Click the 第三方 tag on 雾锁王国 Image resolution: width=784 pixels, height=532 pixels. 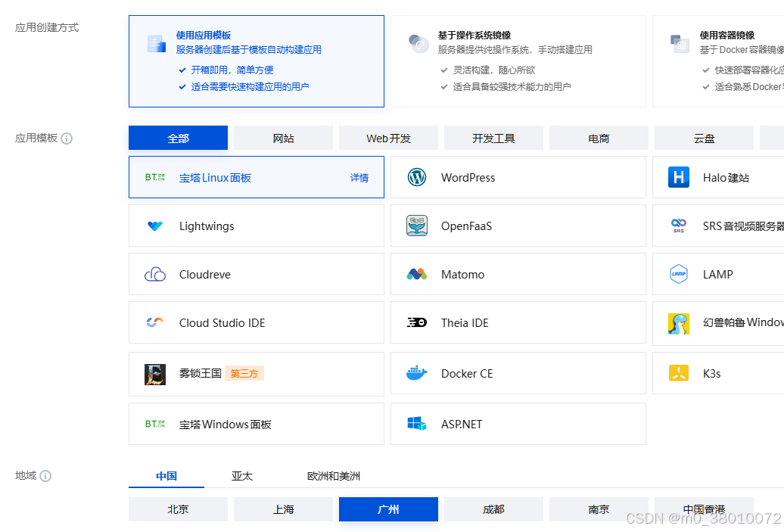point(244,374)
